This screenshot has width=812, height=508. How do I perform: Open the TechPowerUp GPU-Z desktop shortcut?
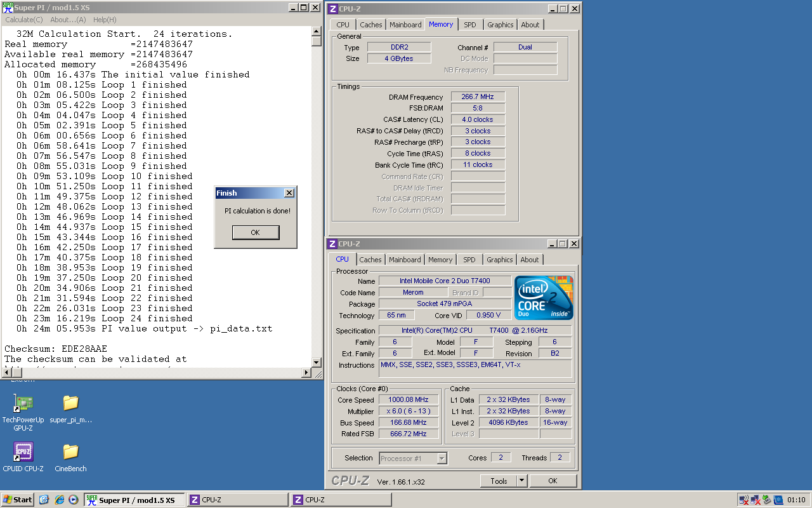(23, 412)
